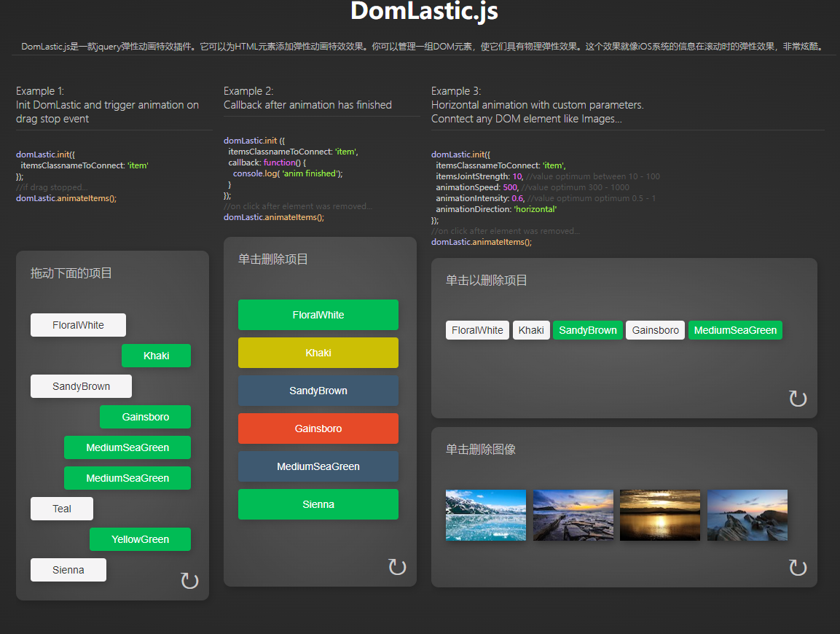Click the reset icon in the 单击以删除项目 panel

(798, 398)
